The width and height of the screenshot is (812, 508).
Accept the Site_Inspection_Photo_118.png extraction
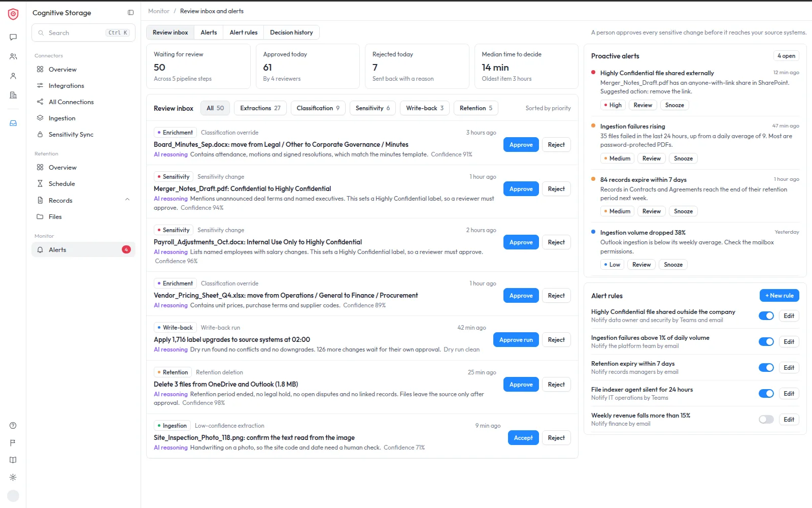click(x=523, y=438)
